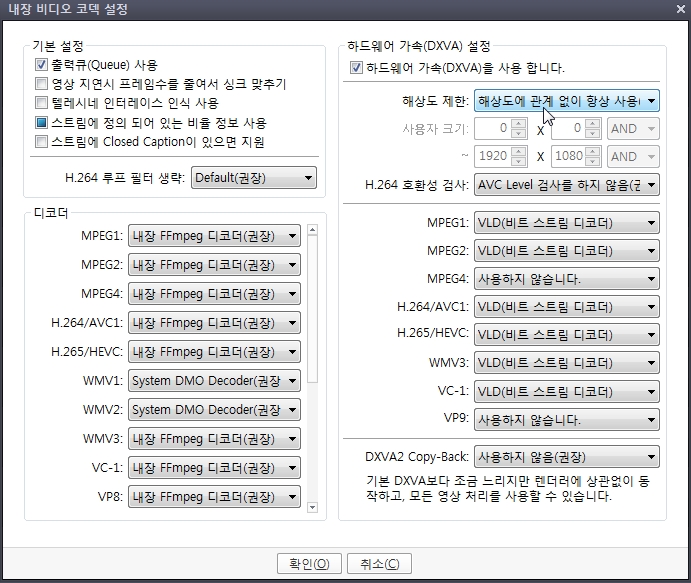Click the decoder list scrollbar down arrow
This screenshot has height=583, width=691.
coord(312,508)
